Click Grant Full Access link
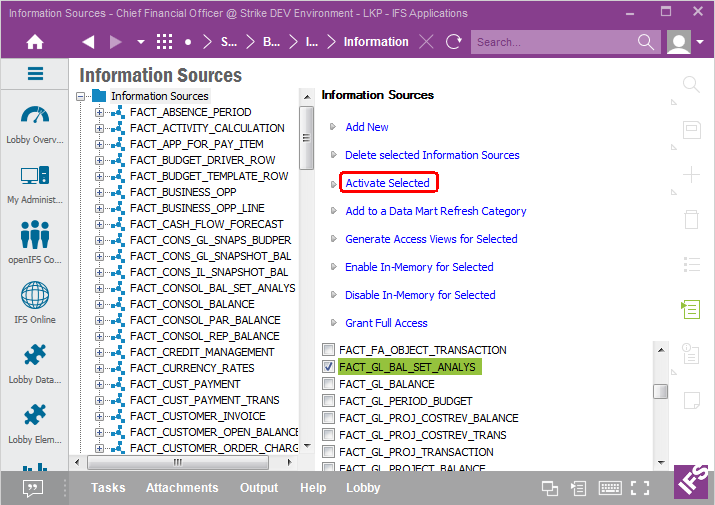The image size is (715, 505). coord(386,323)
